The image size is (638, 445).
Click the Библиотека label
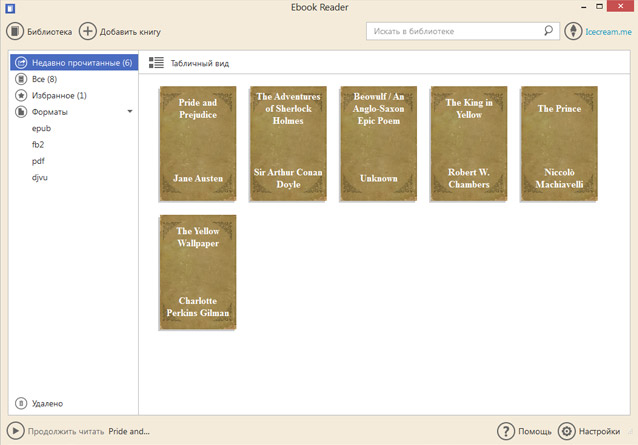50,32
